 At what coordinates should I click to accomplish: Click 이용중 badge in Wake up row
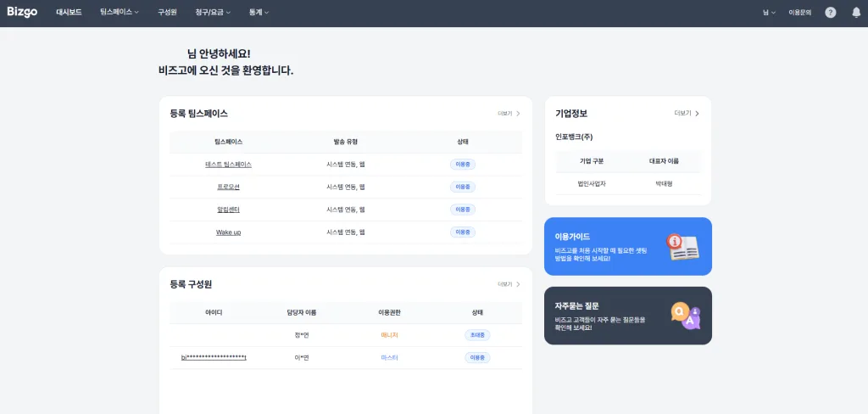(x=462, y=232)
